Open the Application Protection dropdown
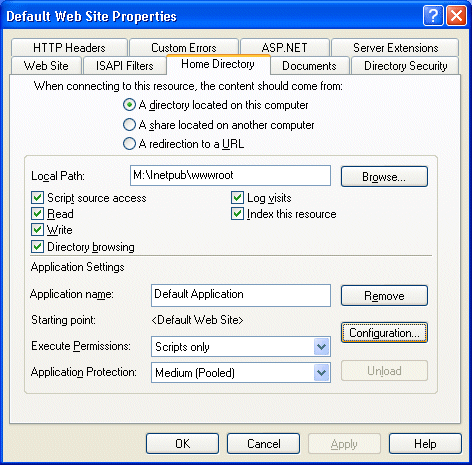The image size is (472, 465). click(321, 372)
